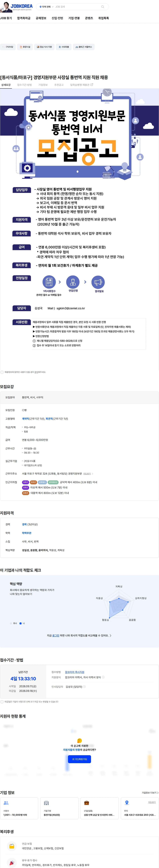159x868 pixels.
Task: Click the 파견직 employment type link
Action: 49,419
